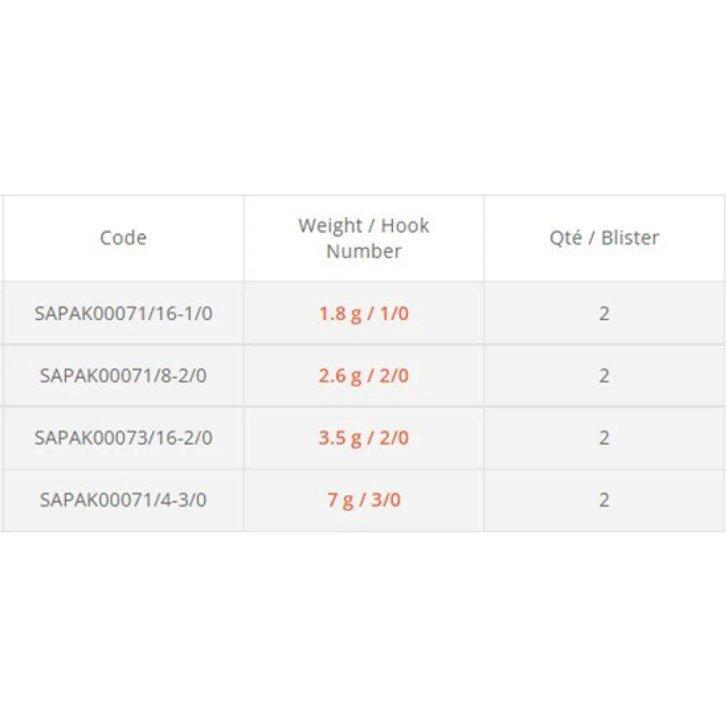Click blister quantity in the SAPAK00071/16-1/0 row

tap(604, 314)
